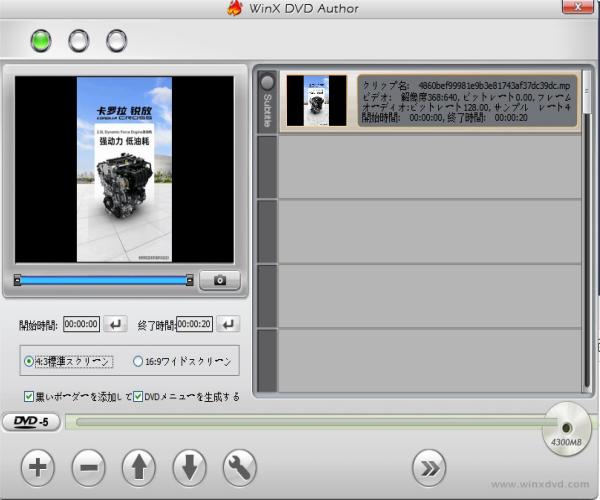Click the third step indicator circle
The image size is (600, 500).
tap(116, 41)
